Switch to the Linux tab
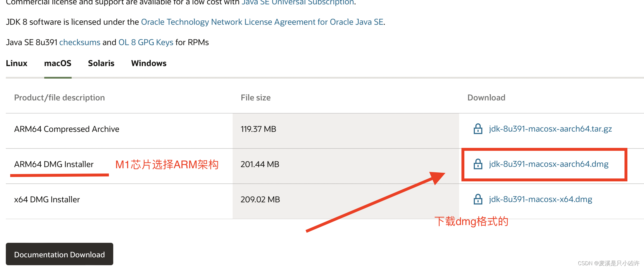The image size is (644, 269). point(16,63)
